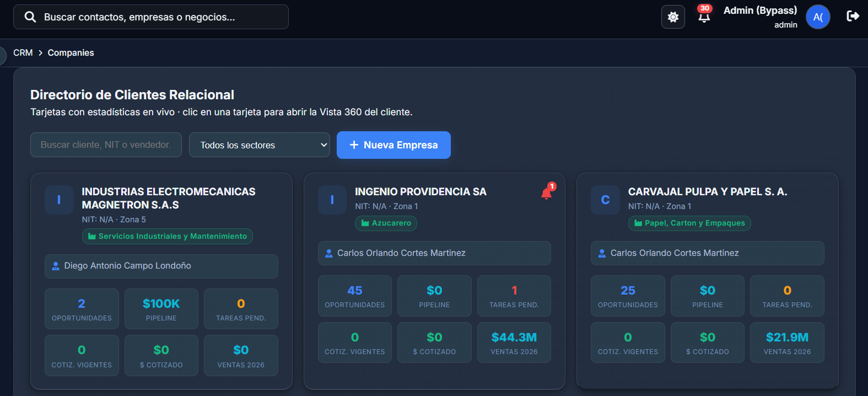Image resolution: width=868 pixels, height=396 pixels.
Task: Click the Nueva Empresa button
Action: pyautogui.click(x=393, y=145)
